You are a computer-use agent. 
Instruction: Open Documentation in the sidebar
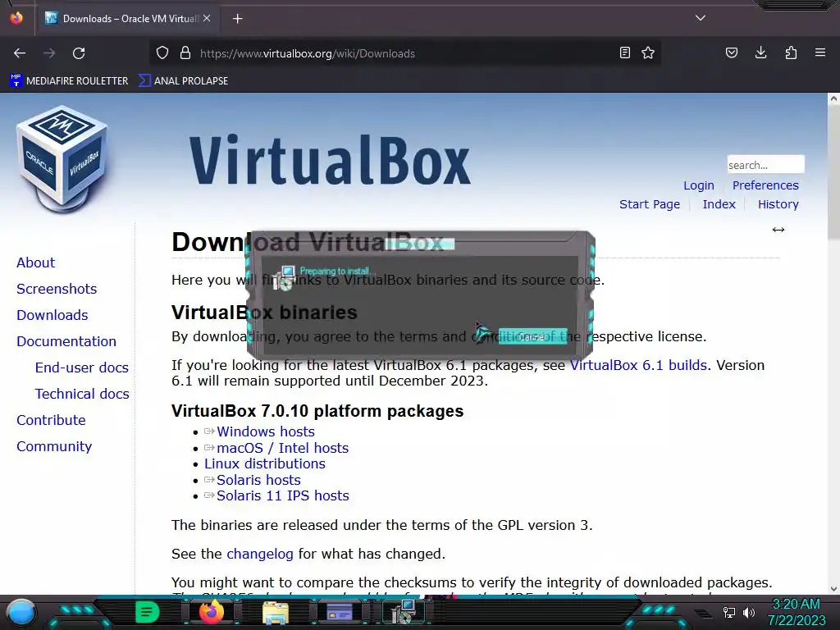coord(66,342)
